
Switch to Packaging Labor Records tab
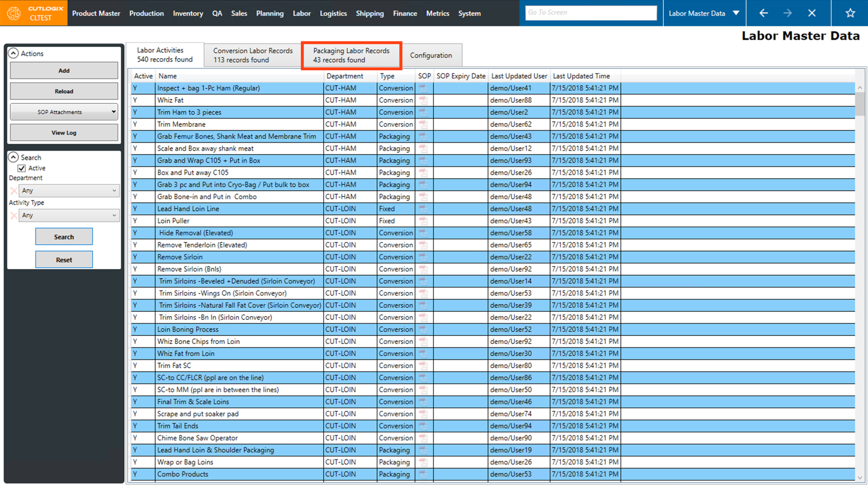pos(351,55)
